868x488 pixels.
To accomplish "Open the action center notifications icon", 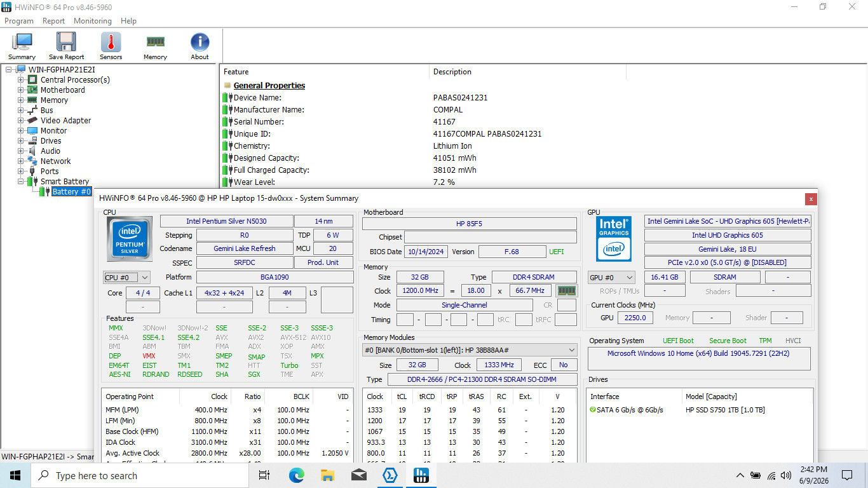I will 846,475.
